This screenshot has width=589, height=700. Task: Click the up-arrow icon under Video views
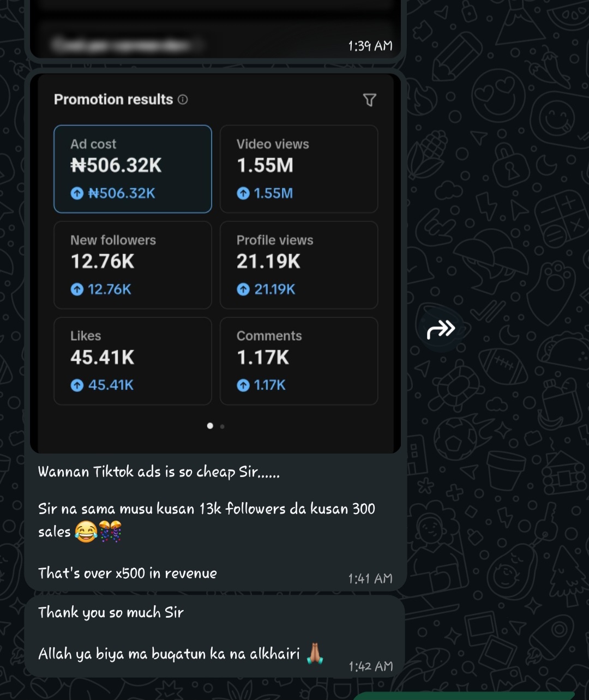pyautogui.click(x=243, y=193)
